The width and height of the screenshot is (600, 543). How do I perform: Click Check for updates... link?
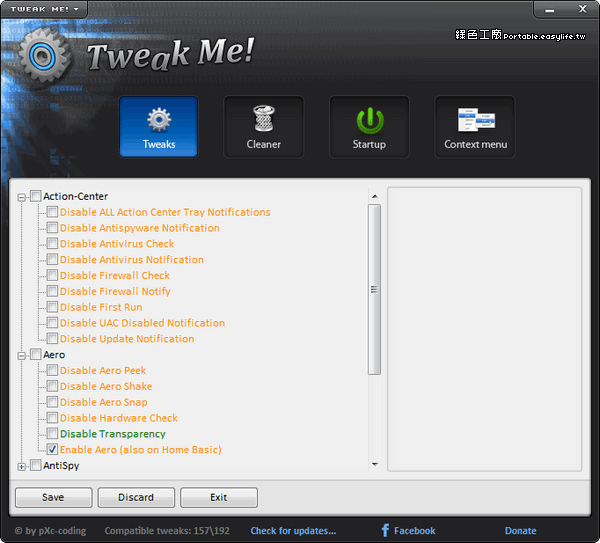pos(293,531)
